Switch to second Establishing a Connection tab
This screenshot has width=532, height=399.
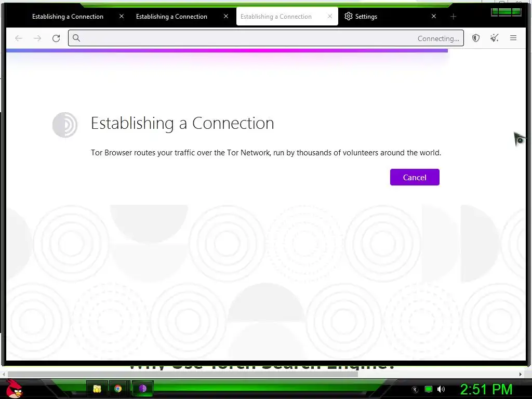(171, 16)
